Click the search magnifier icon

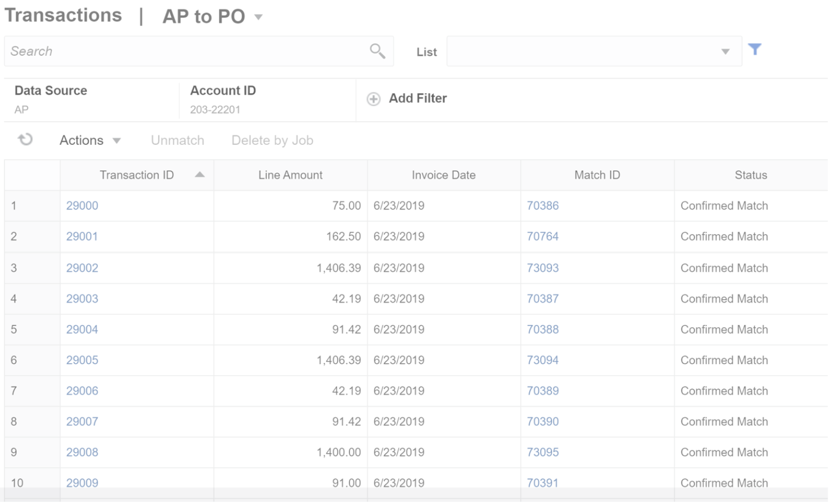(x=378, y=51)
